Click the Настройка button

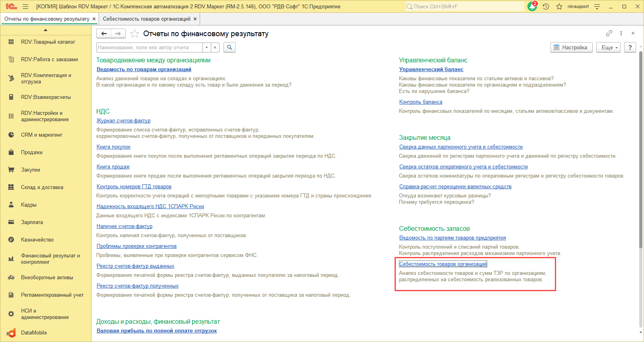571,48
